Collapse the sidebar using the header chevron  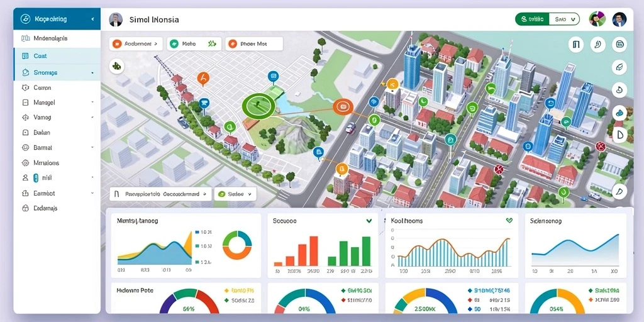point(92,19)
